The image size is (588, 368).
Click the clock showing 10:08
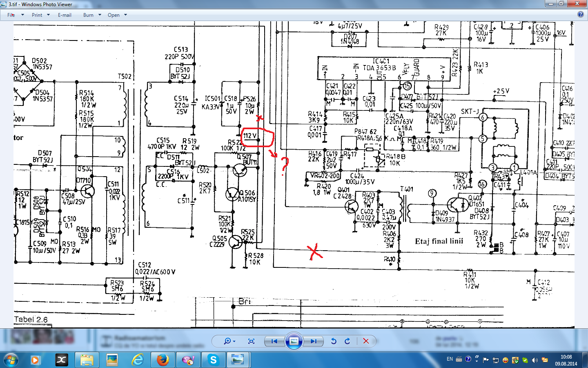click(566, 360)
